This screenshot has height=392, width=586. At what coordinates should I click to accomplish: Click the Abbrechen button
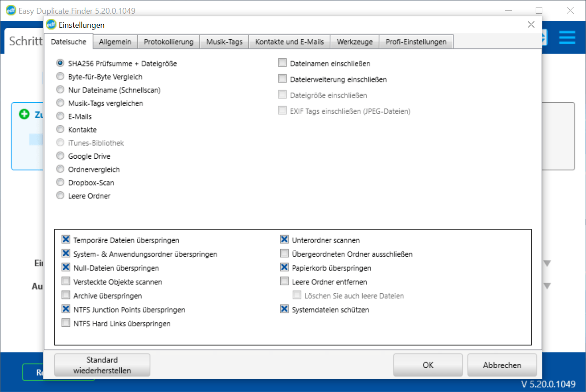[502, 365]
